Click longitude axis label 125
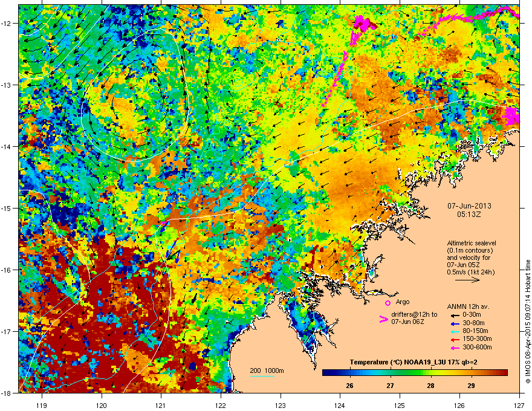 pyautogui.click(x=400, y=405)
